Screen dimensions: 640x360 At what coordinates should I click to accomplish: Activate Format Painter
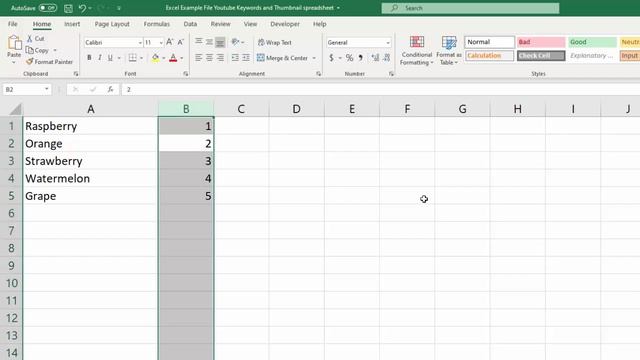point(49,62)
